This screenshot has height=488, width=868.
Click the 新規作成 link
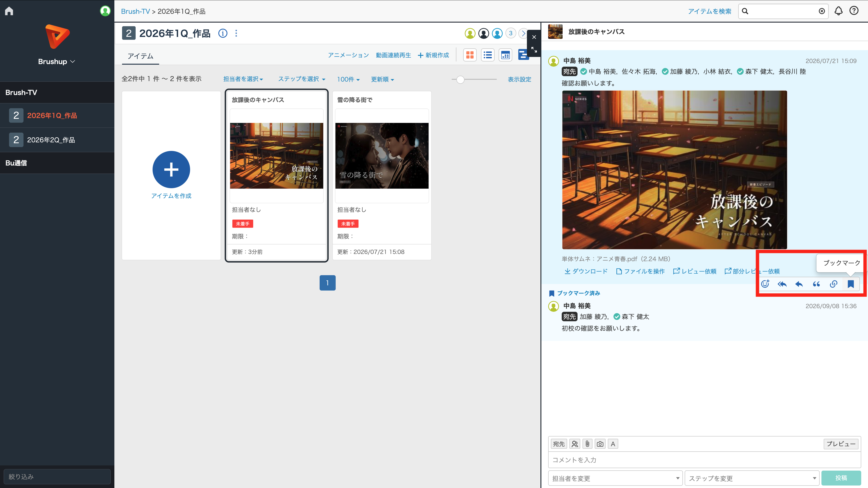(x=433, y=55)
